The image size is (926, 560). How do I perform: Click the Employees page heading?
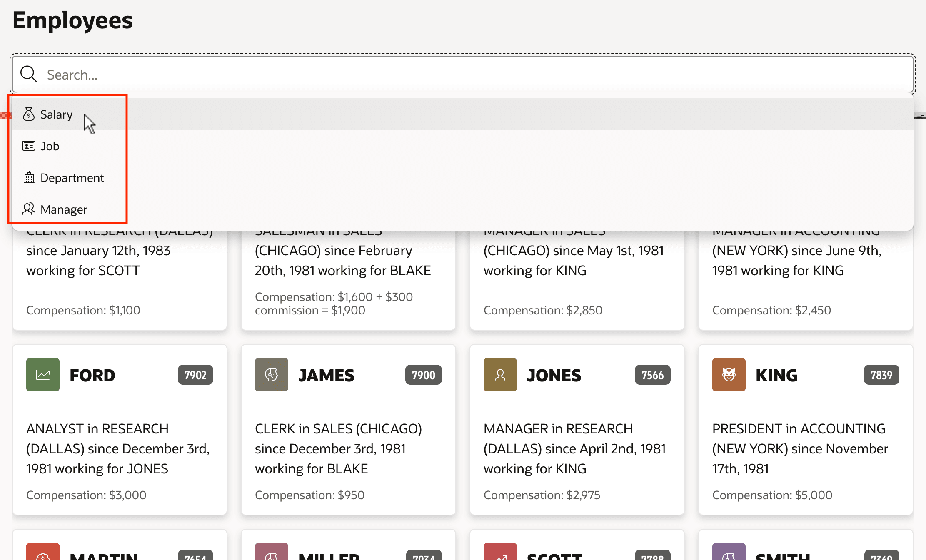(72, 20)
